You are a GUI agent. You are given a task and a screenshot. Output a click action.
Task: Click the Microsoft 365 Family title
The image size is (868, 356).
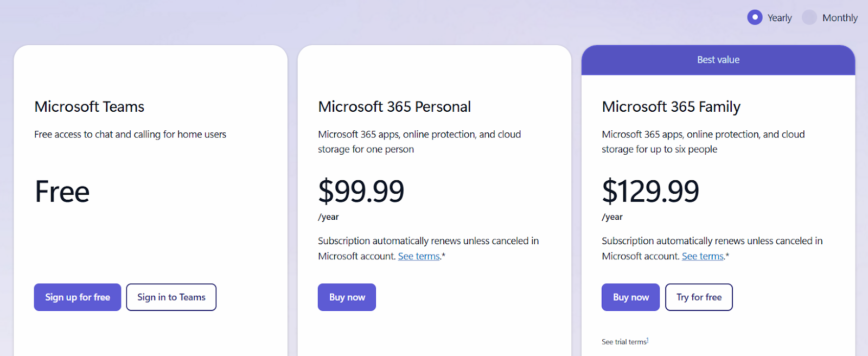tap(671, 106)
